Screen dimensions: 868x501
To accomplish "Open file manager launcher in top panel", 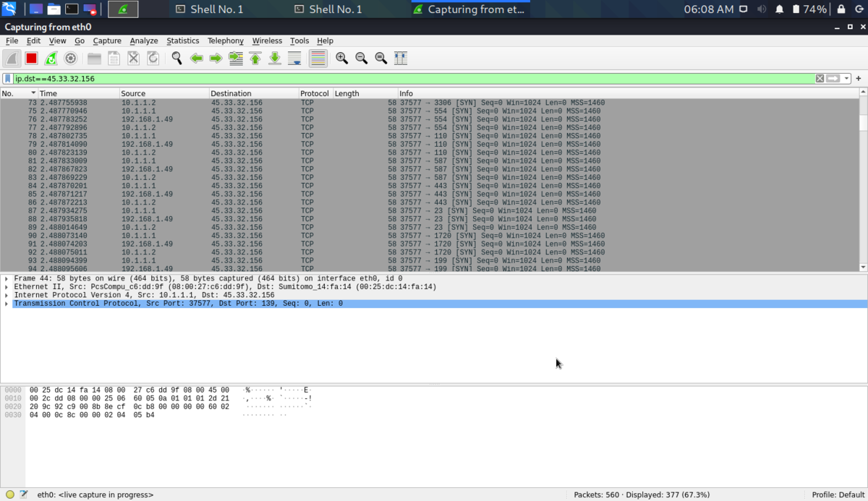I will click(54, 9).
